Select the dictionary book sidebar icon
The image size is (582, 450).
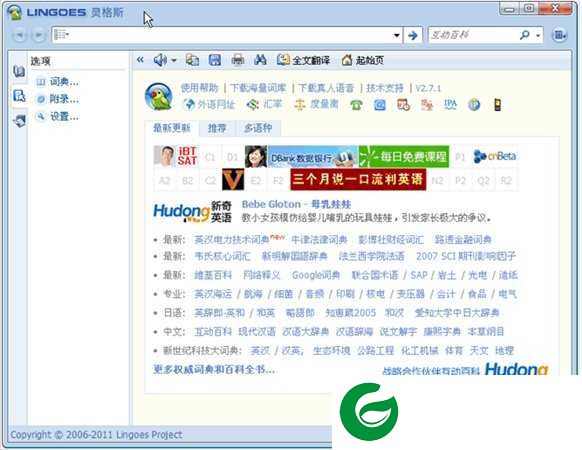tap(19, 71)
